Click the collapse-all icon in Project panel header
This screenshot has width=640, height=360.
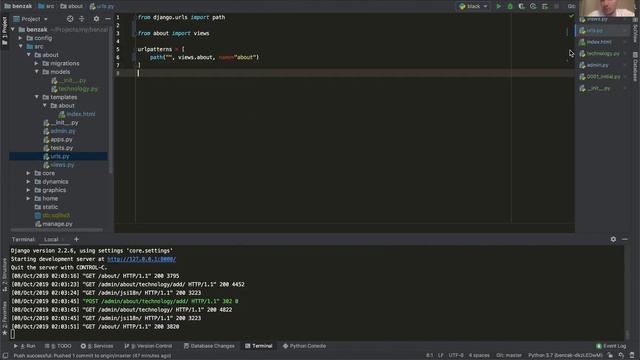point(82,19)
